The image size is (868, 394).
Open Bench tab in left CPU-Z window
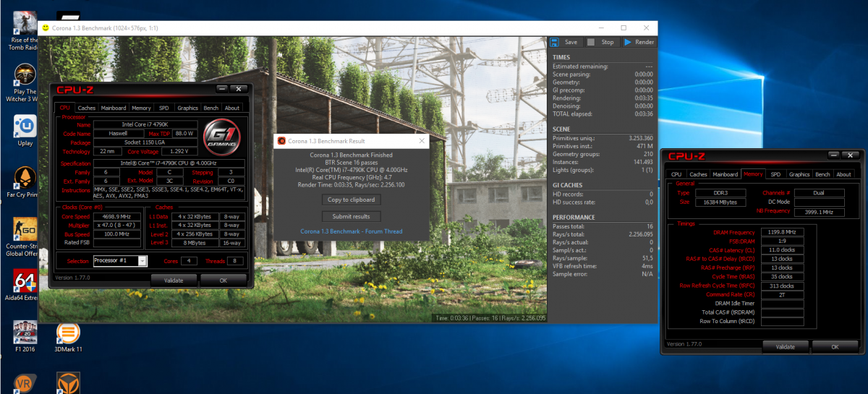click(x=210, y=108)
